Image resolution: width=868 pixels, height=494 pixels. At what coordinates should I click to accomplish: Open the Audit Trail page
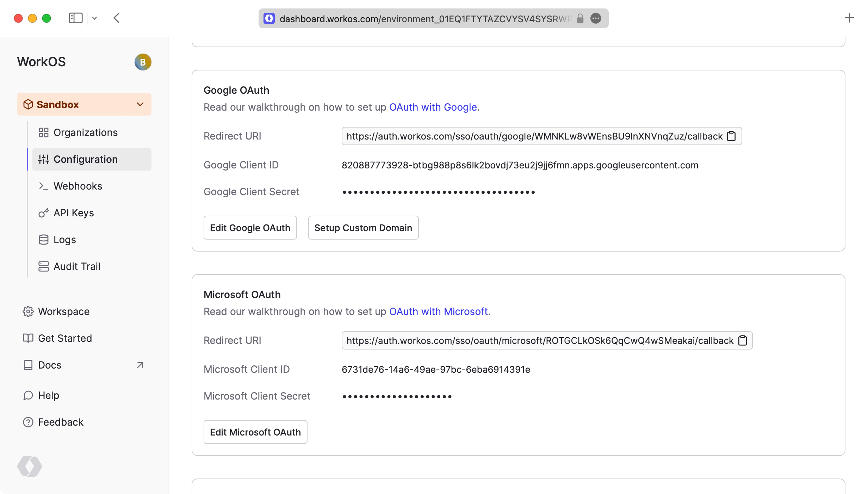(76, 266)
